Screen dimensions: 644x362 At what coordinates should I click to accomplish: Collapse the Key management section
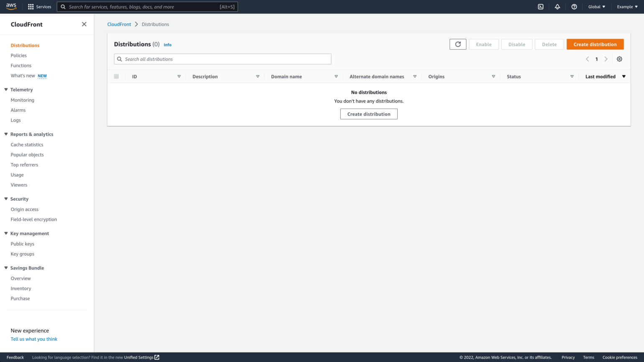coord(6,233)
